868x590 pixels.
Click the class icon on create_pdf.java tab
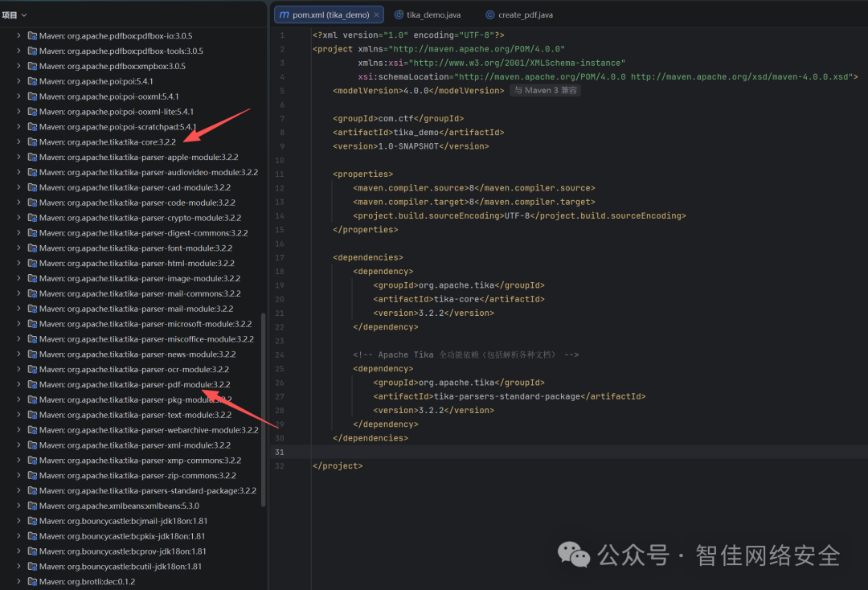pos(490,14)
